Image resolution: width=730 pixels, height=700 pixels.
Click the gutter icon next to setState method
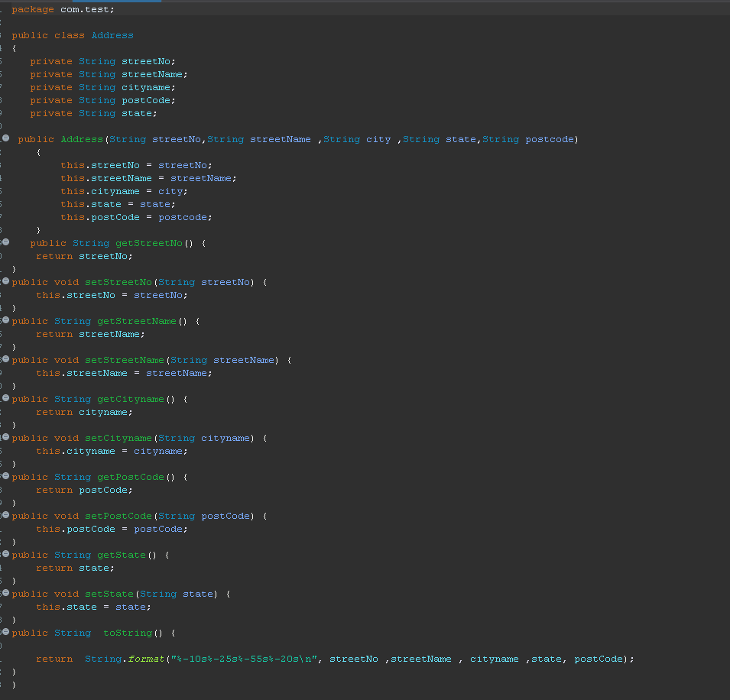[x=6, y=593]
